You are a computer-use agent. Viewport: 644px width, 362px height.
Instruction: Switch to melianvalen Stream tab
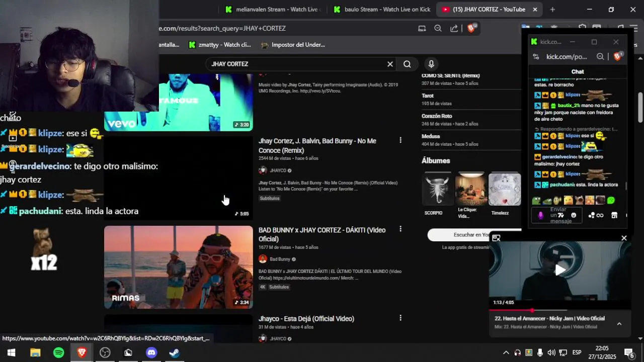pyautogui.click(x=273, y=9)
